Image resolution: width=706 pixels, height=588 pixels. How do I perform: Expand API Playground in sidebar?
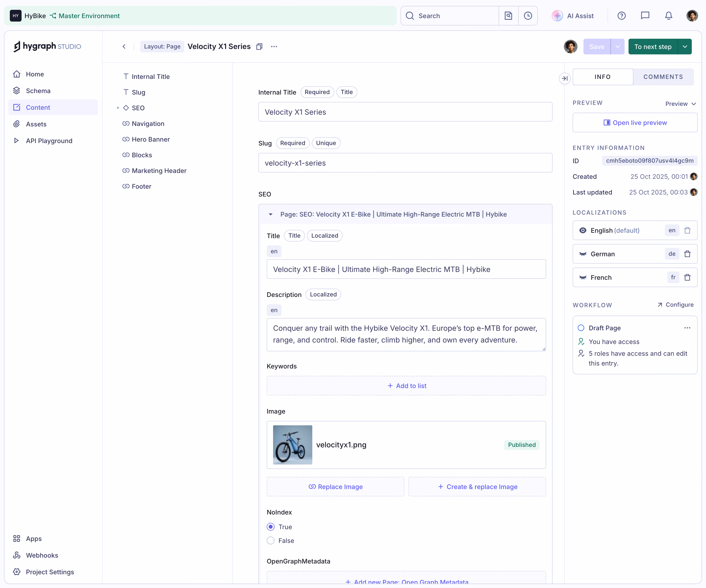point(53,141)
